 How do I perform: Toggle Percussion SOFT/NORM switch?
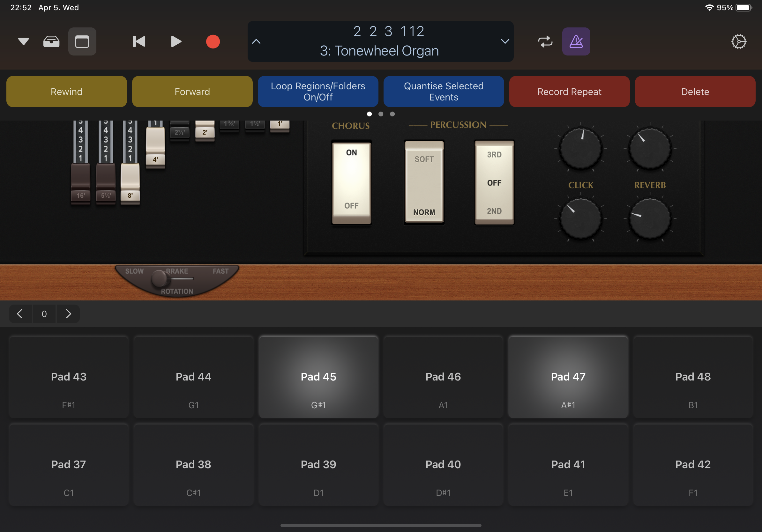tap(424, 182)
